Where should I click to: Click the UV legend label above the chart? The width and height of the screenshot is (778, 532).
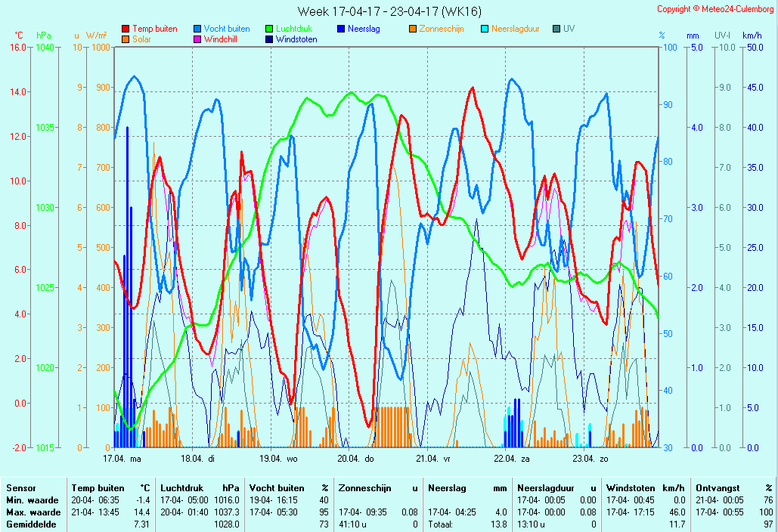[x=569, y=29]
